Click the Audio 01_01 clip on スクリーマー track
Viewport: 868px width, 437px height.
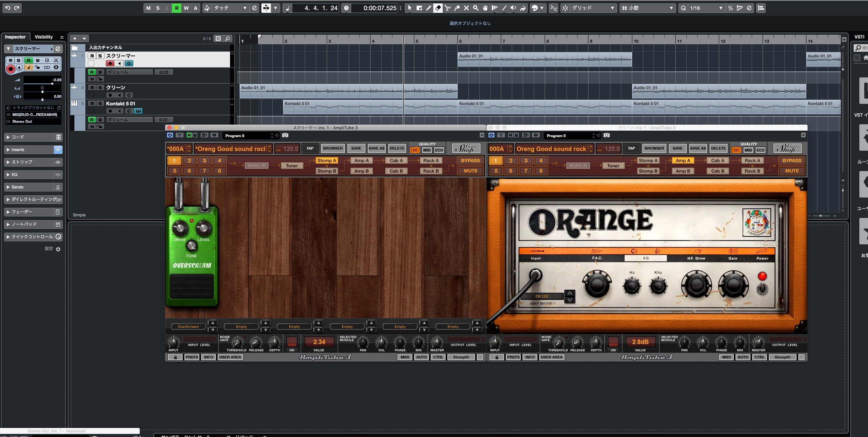[x=544, y=60]
